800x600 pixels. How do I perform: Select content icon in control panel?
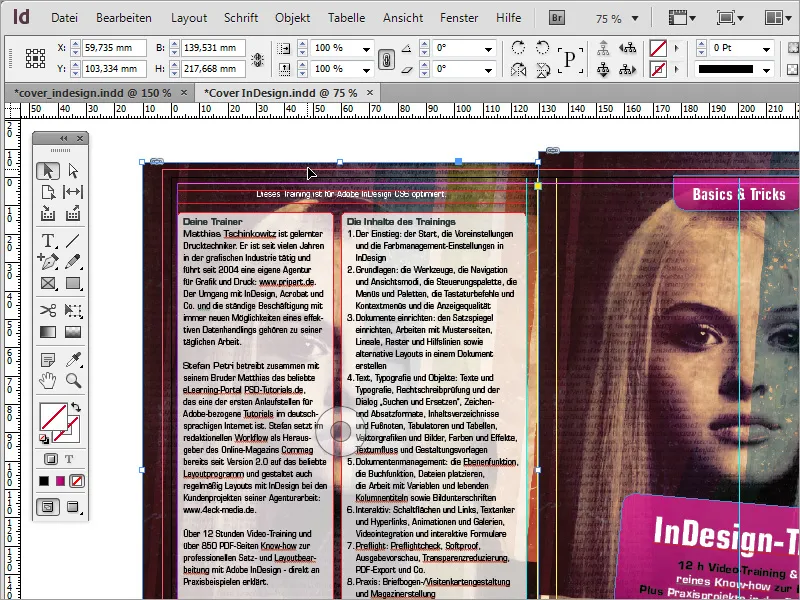[x=604, y=69]
